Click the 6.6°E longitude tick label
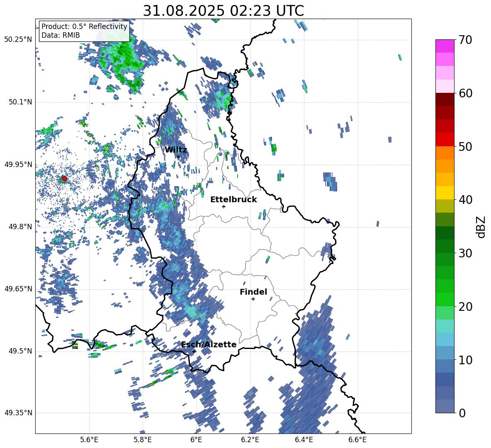 pyautogui.click(x=357, y=440)
